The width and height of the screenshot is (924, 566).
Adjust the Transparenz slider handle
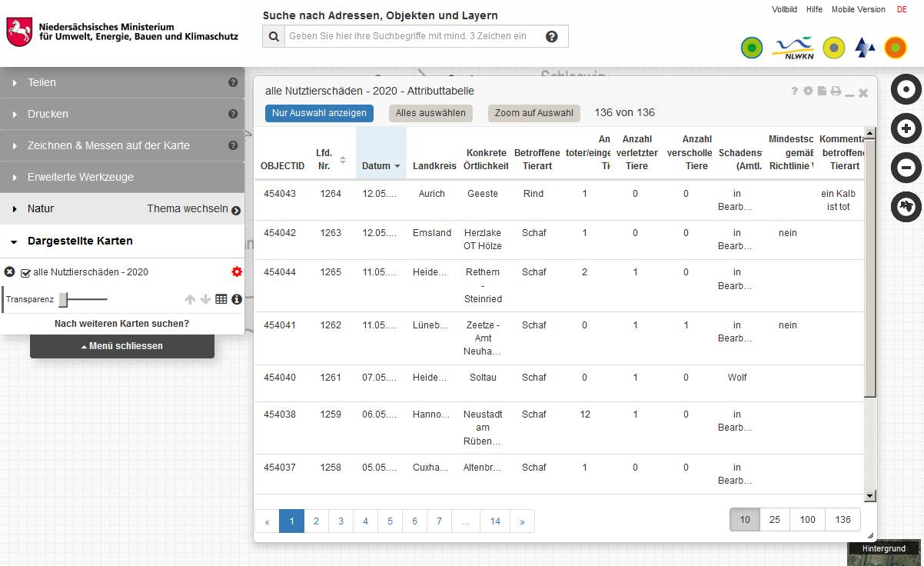tap(63, 300)
